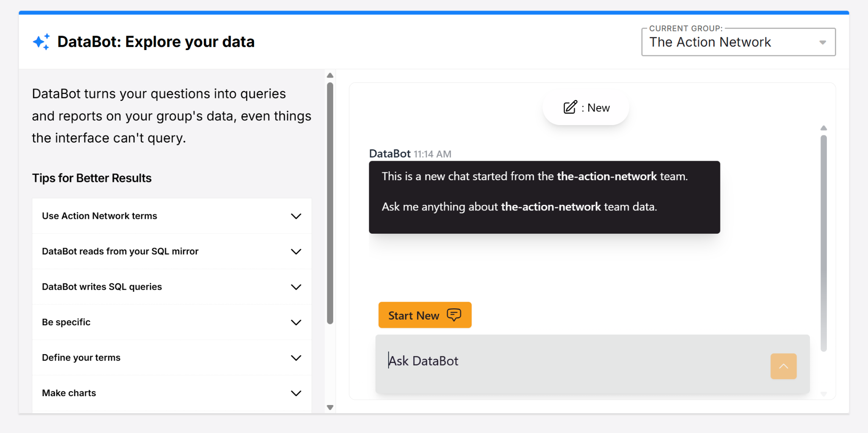868x433 pixels.
Task: Click the send arrow button in chat box
Action: point(783,366)
